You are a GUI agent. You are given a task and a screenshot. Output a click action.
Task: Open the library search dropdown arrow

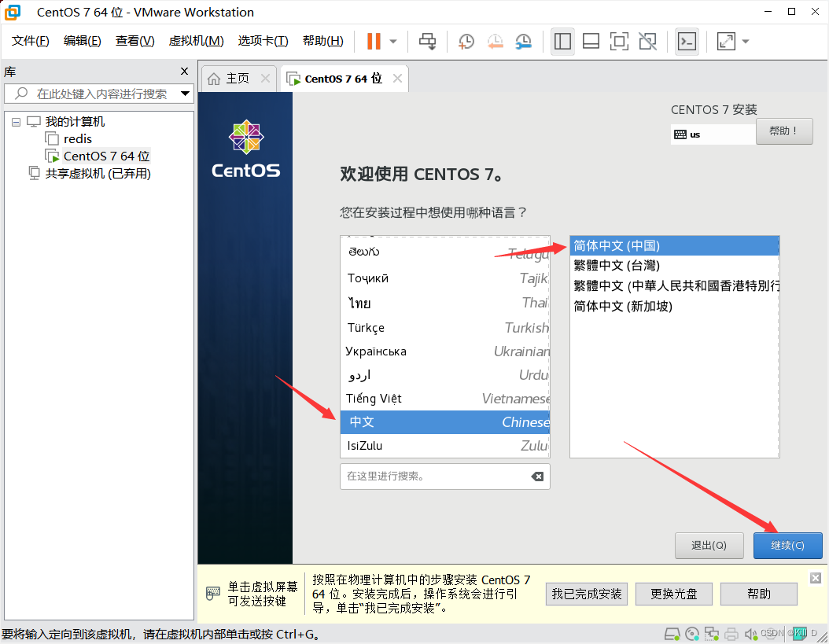coord(185,94)
